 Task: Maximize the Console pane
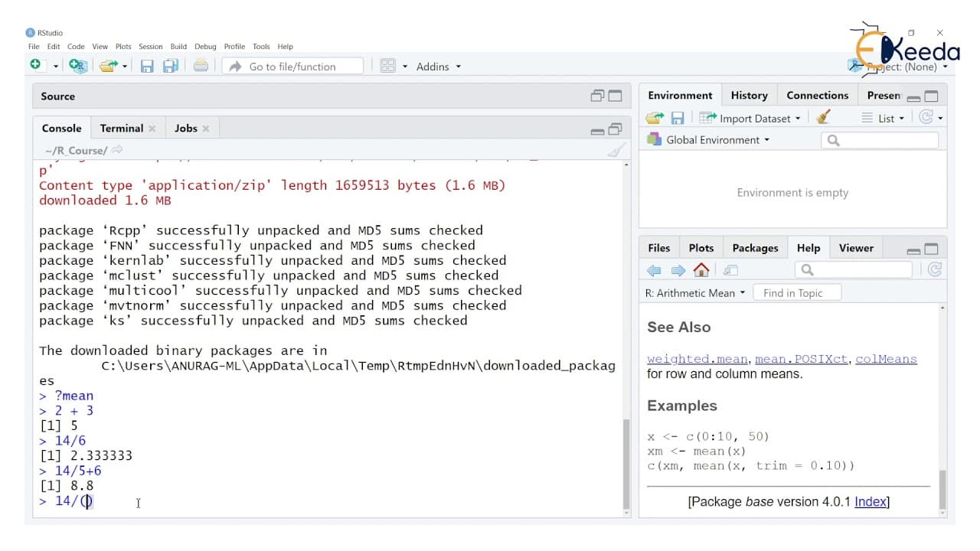coord(615,129)
